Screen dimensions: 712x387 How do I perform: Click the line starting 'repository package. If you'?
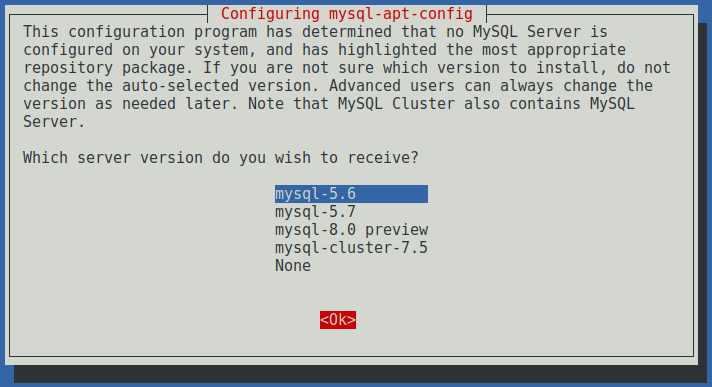click(x=347, y=68)
